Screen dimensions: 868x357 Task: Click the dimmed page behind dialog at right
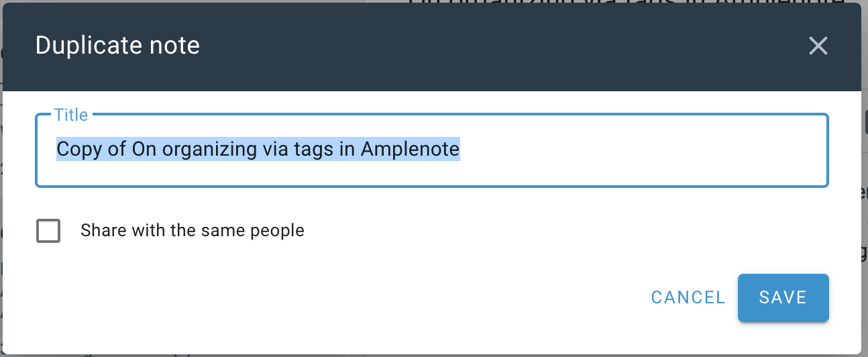pyautogui.click(x=865, y=201)
